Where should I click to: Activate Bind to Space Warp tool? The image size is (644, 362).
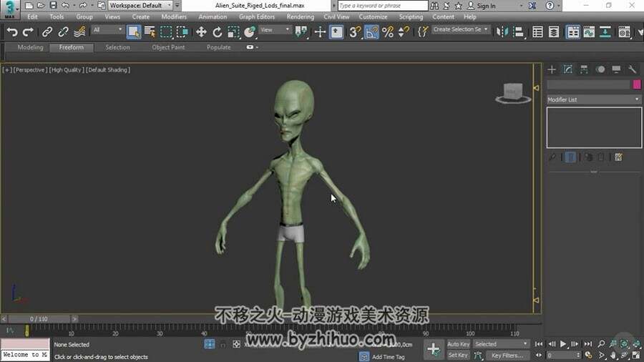click(79, 31)
